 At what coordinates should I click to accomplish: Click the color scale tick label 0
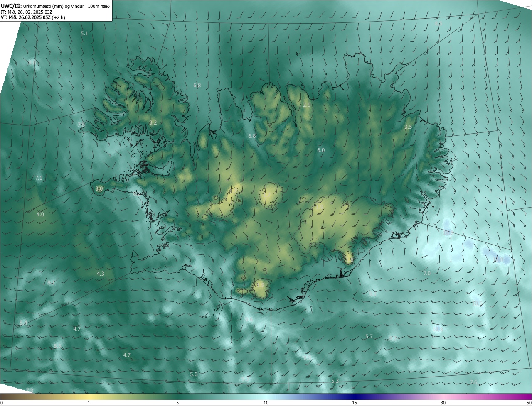[1, 403]
